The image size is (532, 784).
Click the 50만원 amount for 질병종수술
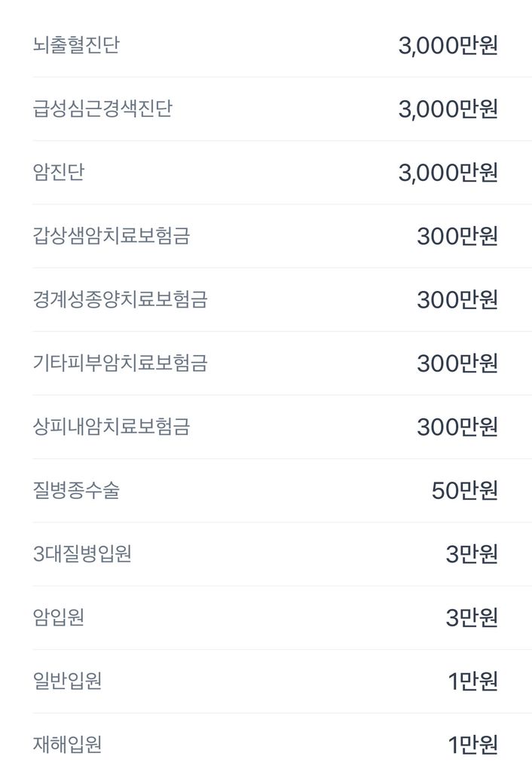coord(464,491)
